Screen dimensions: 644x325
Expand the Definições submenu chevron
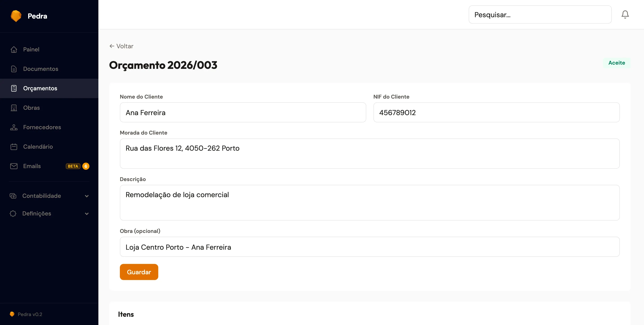pos(87,214)
